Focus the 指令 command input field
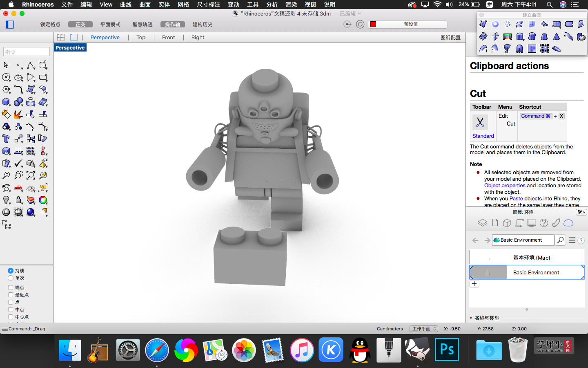 27,52
